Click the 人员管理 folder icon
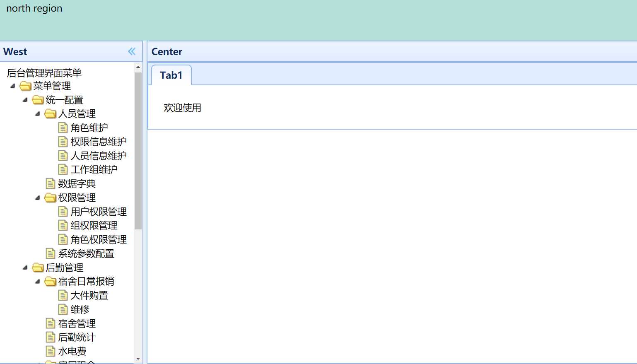637x364 pixels. tap(51, 114)
